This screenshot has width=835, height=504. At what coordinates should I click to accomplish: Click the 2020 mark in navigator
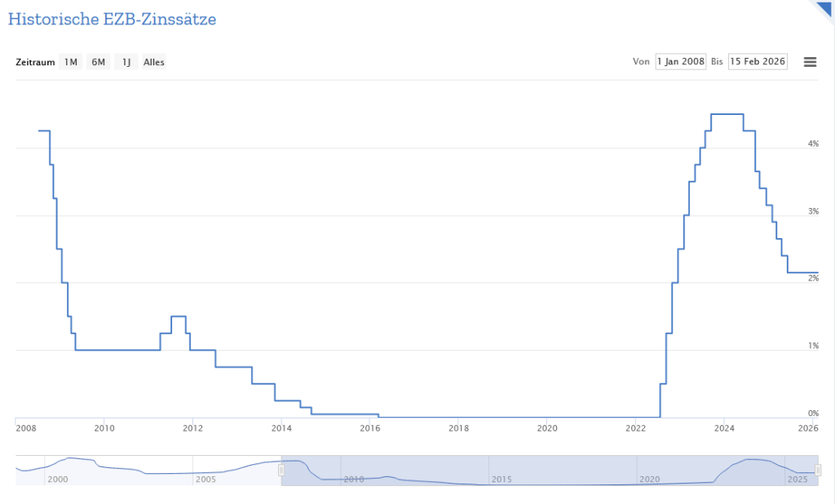pyautogui.click(x=650, y=479)
